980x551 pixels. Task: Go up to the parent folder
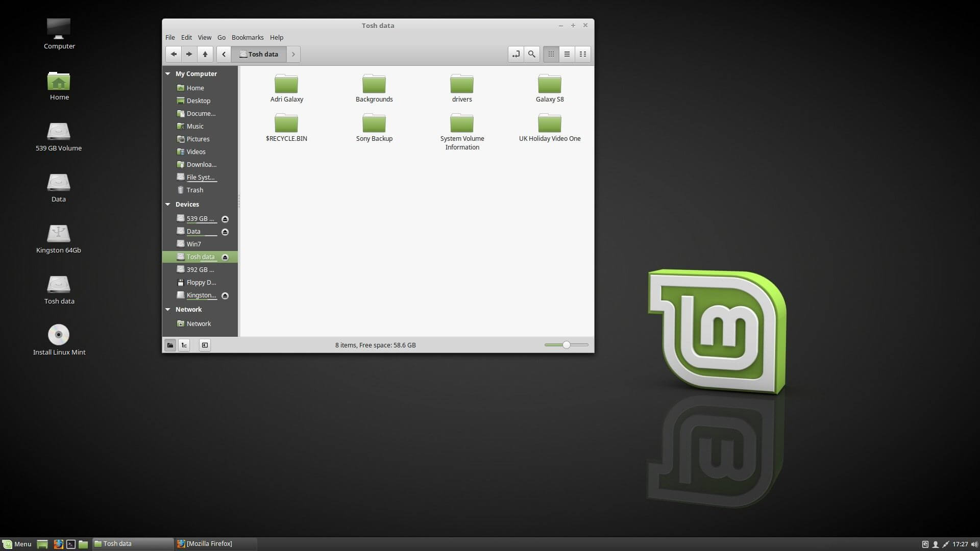pos(205,54)
